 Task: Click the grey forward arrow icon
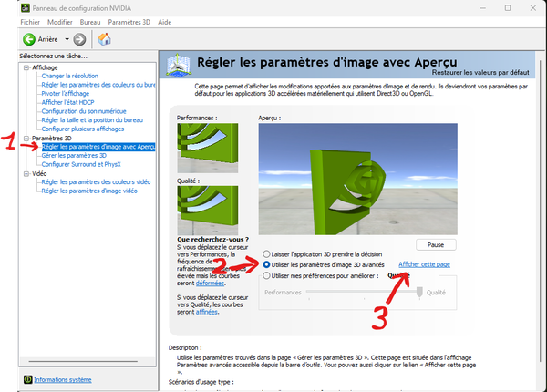tap(79, 39)
